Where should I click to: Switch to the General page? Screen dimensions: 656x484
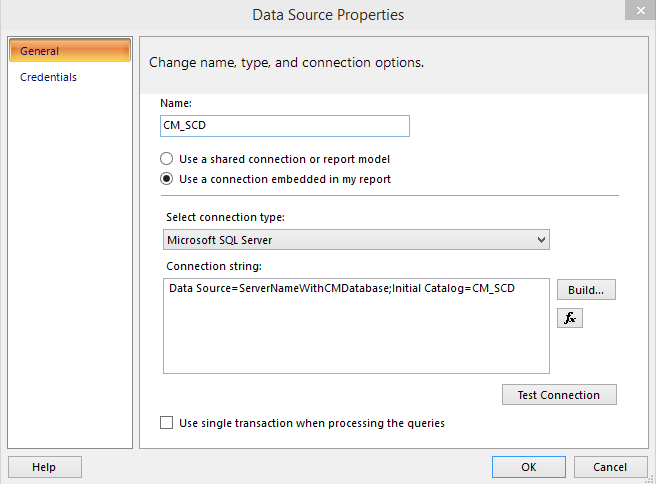pos(70,51)
